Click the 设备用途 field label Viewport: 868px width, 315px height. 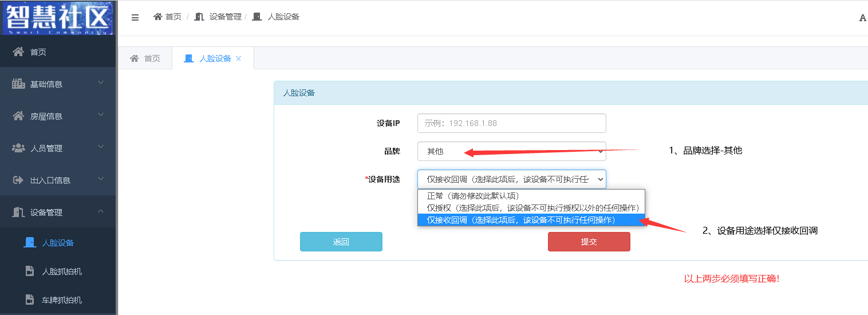382,179
